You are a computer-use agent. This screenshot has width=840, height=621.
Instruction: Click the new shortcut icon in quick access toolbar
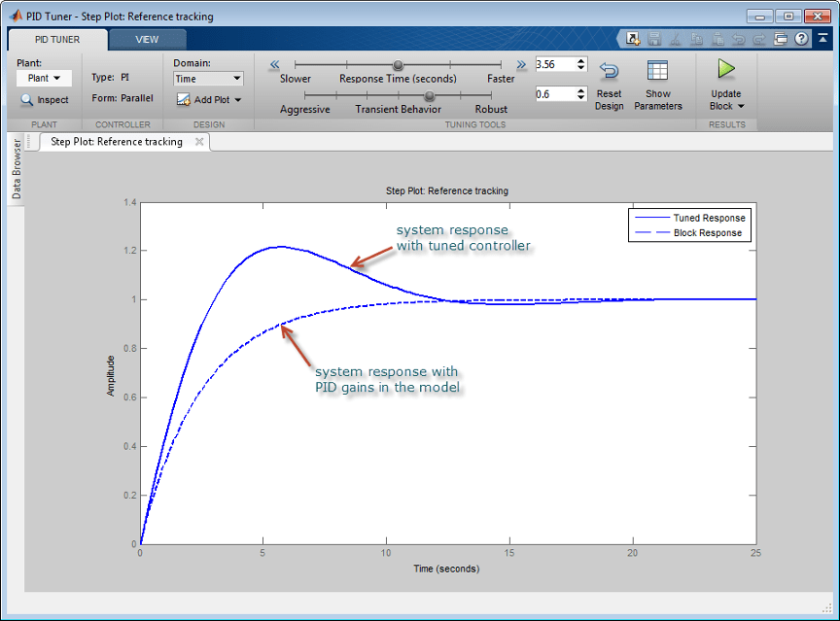point(633,39)
